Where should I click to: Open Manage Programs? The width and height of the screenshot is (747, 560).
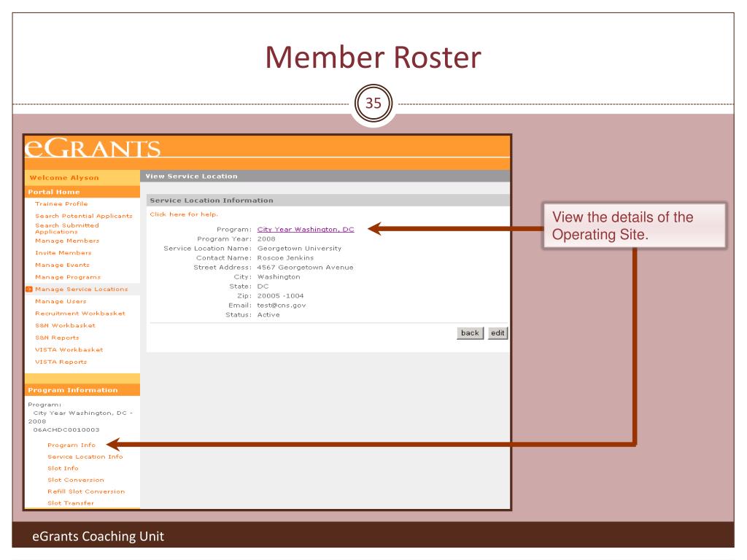point(68,277)
